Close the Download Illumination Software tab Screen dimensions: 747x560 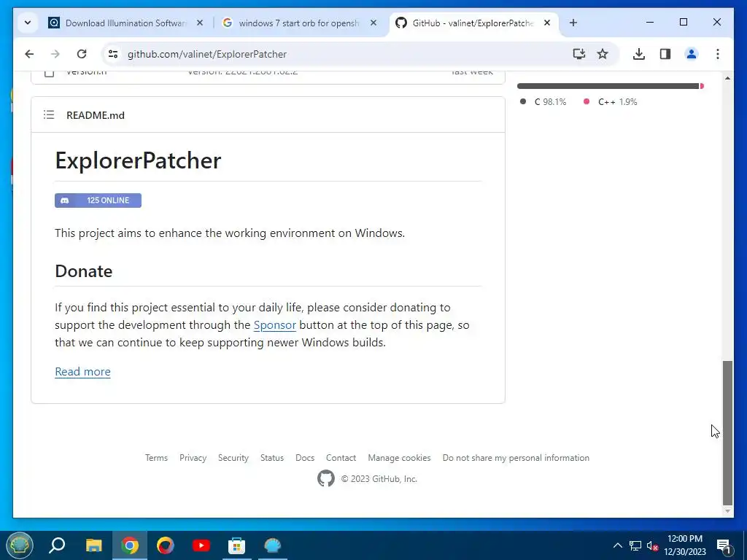200,23
